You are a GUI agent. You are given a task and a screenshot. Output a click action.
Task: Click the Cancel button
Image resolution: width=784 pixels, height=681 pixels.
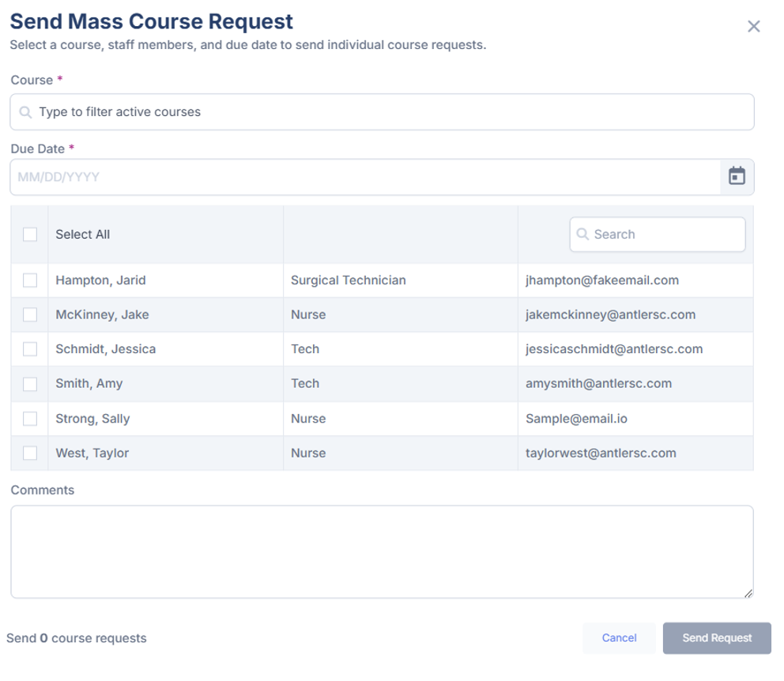coord(620,638)
